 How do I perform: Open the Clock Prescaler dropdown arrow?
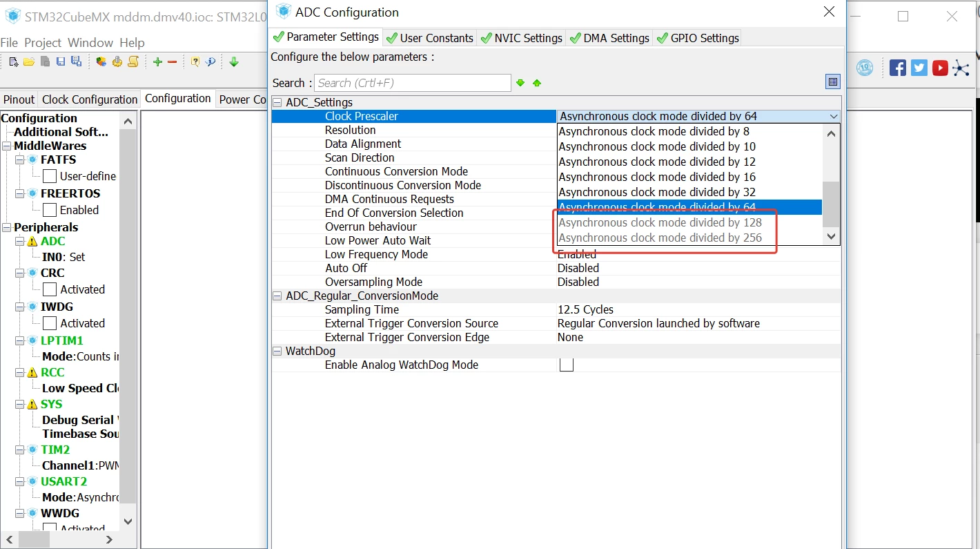tap(833, 117)
